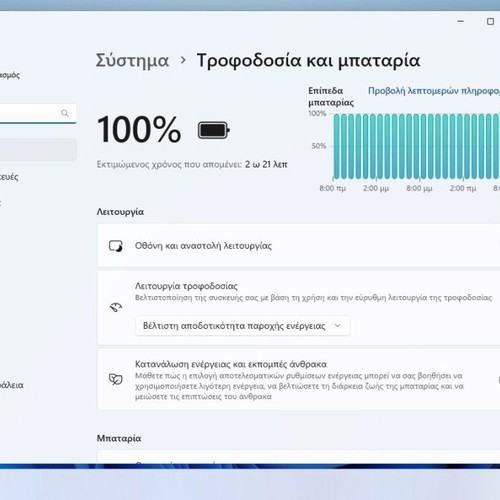Minimize the settings window
The image size is (500, 500).
pos(461,21)
